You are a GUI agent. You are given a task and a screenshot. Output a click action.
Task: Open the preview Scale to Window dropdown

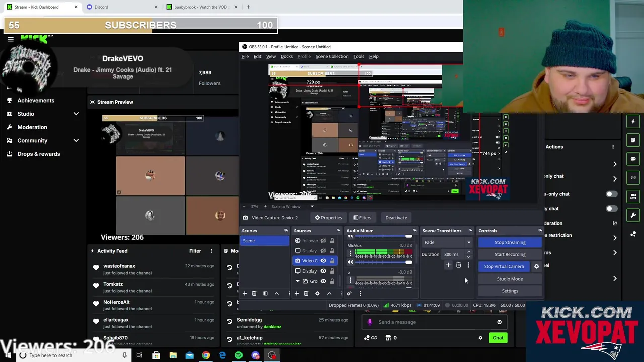(312, 207)
